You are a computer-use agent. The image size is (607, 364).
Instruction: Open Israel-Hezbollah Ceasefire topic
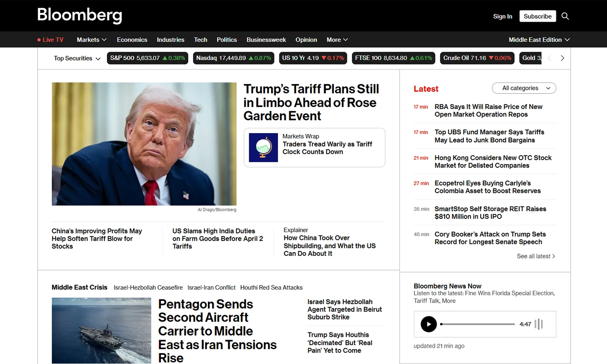click(148, 288)
